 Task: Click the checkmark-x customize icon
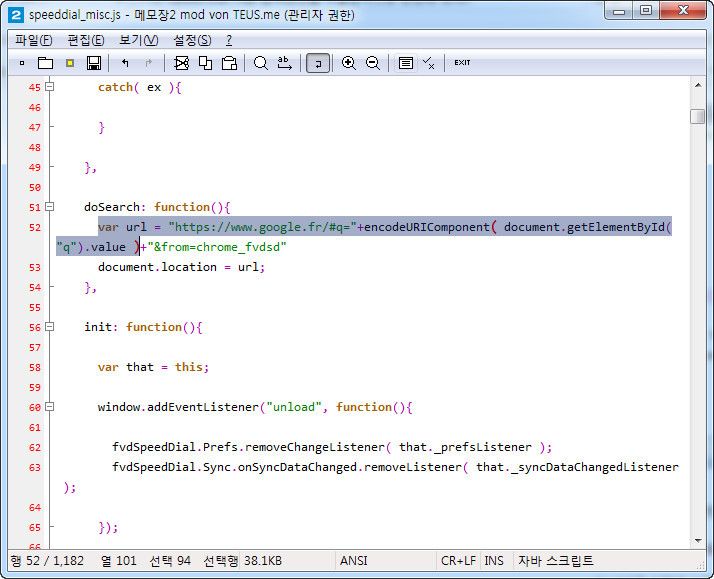pyautogui.click(x=428, y=63)
